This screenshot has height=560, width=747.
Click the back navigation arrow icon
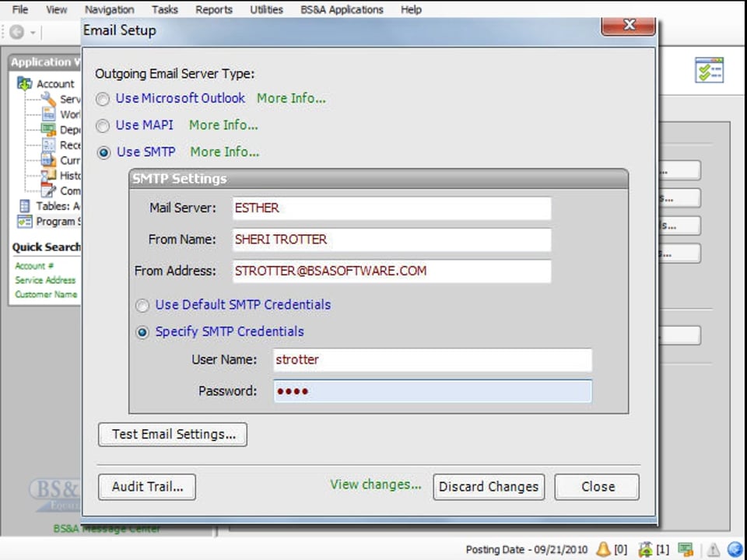(x=16, y=32)
